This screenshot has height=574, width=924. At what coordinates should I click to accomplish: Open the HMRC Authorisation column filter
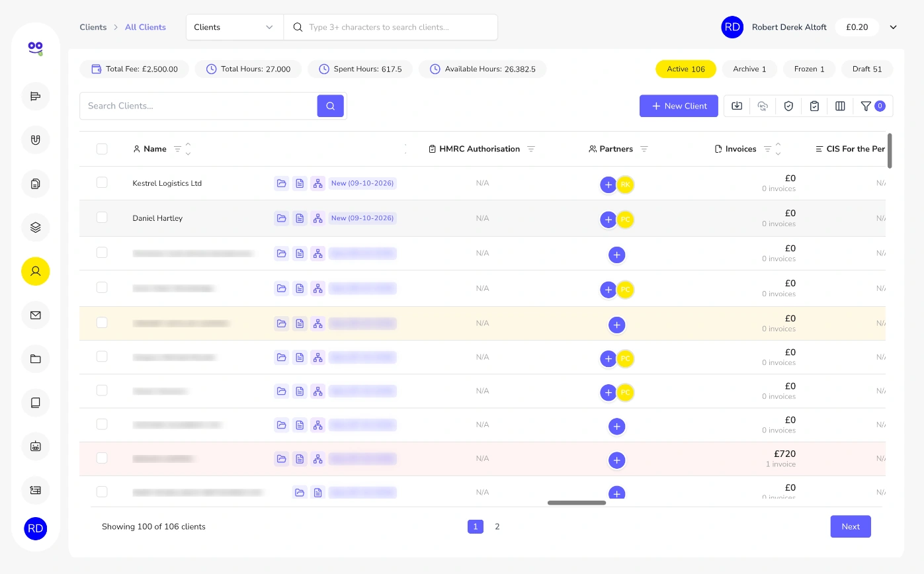(x=531, y=149)
